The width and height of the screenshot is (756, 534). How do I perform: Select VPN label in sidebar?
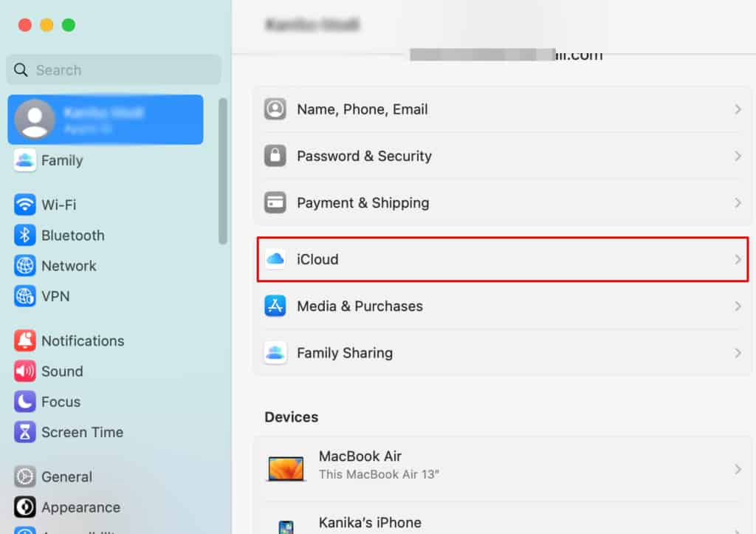(55, 296)
